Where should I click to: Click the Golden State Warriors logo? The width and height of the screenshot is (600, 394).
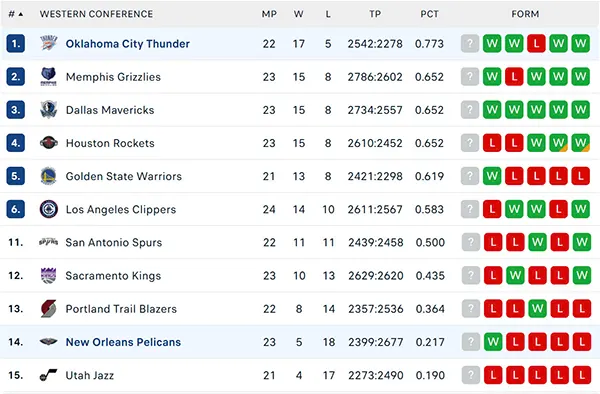[x=49, y=176]
